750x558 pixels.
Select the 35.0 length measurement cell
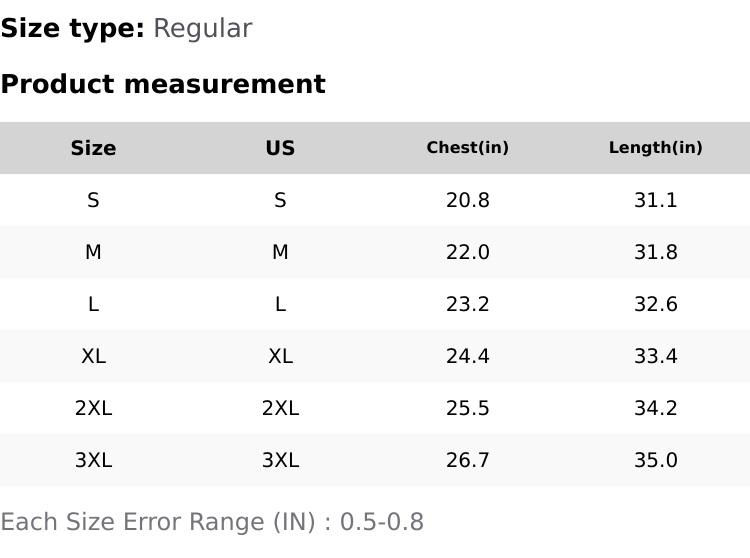655,460
